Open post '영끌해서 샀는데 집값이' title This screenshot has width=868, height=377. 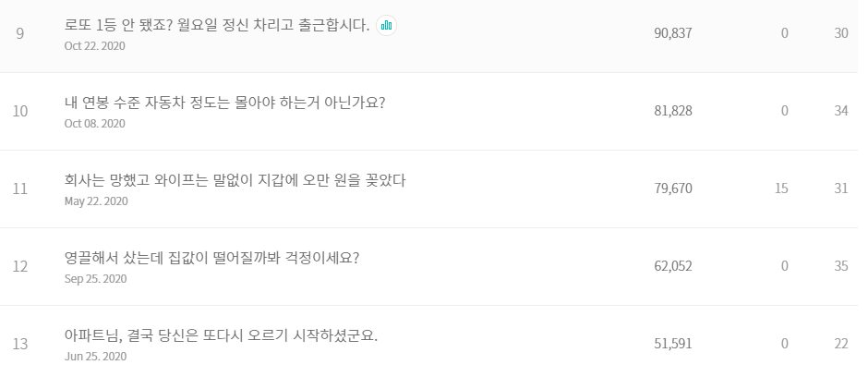(211, 258)
